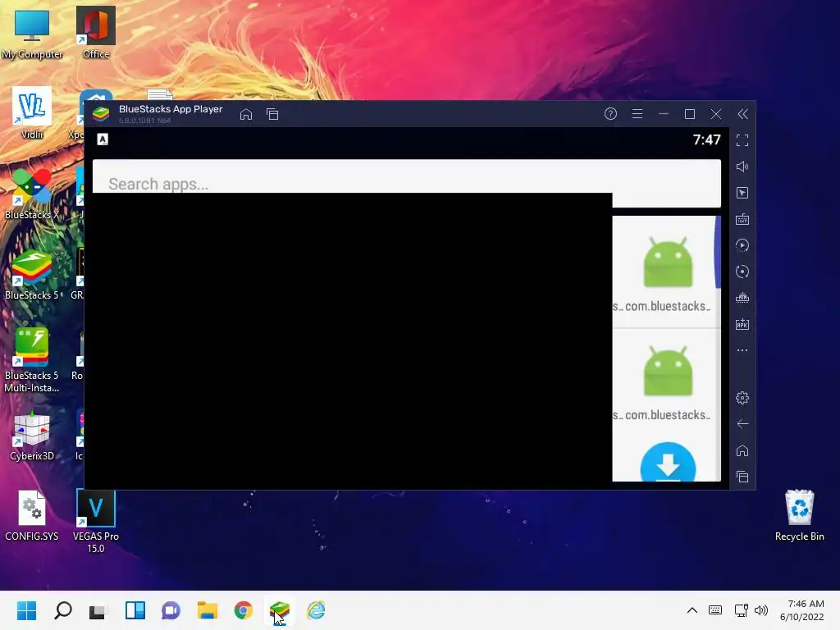Open BlueStacks X desktop shortcut
Image resolution: width=840 pixels, height=630 pixels.
(x=32, y=194)
